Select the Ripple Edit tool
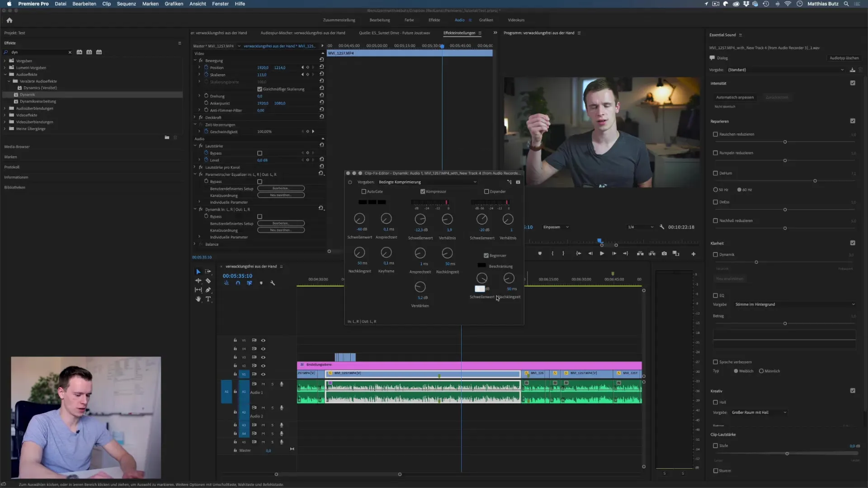This screenshot has height=488, width=868. (198, 281)
